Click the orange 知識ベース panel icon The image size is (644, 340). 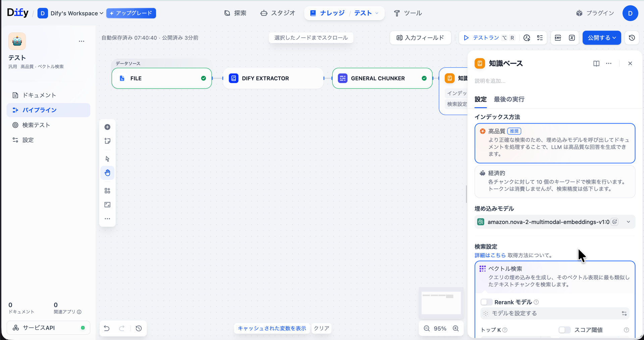(x=480, y=63)
